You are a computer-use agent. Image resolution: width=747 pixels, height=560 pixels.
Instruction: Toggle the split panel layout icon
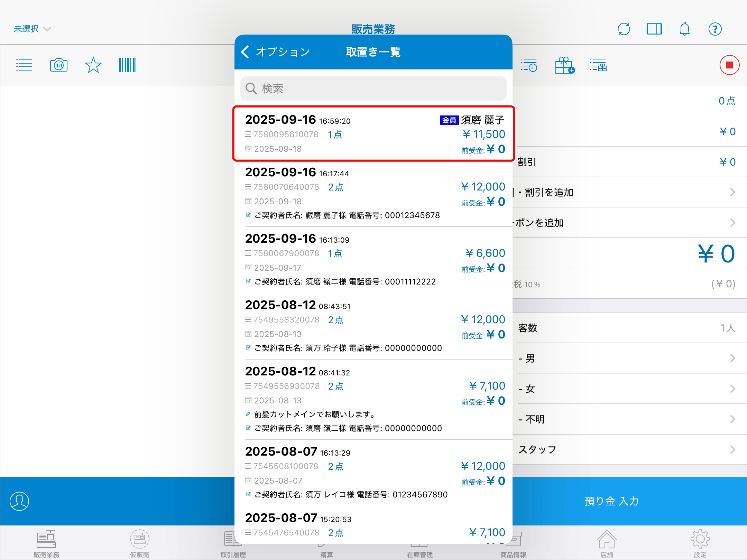[x=654, y=29]
